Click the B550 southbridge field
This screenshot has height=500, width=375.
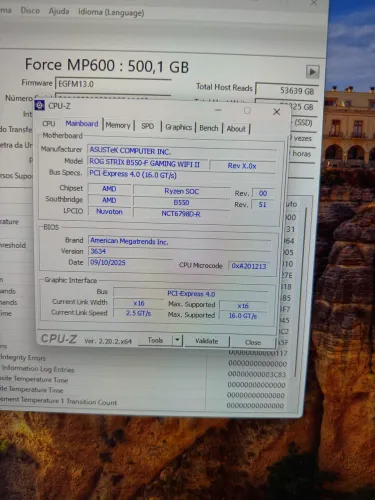tap(181, 202)
